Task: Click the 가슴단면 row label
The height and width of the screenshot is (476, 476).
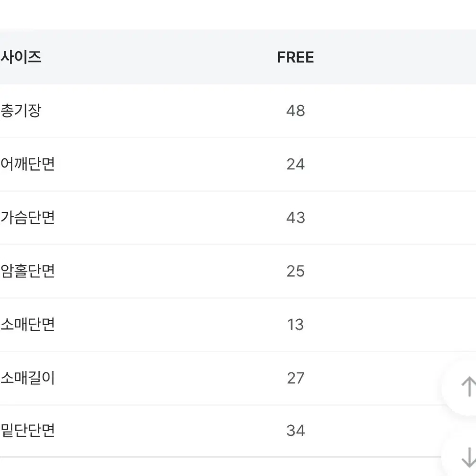Action: (x=27, y=218)
